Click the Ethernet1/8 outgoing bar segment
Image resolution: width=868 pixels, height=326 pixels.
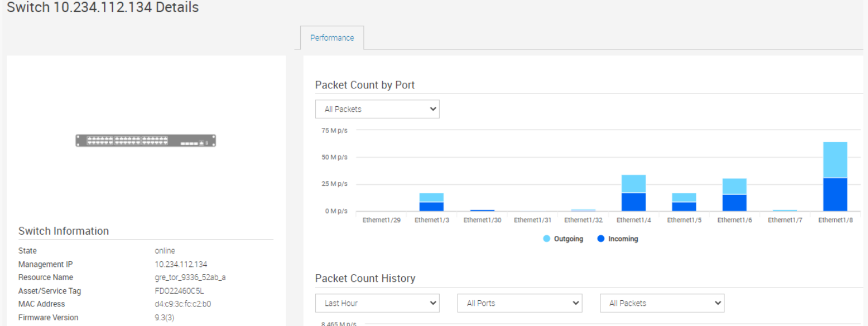835,160
